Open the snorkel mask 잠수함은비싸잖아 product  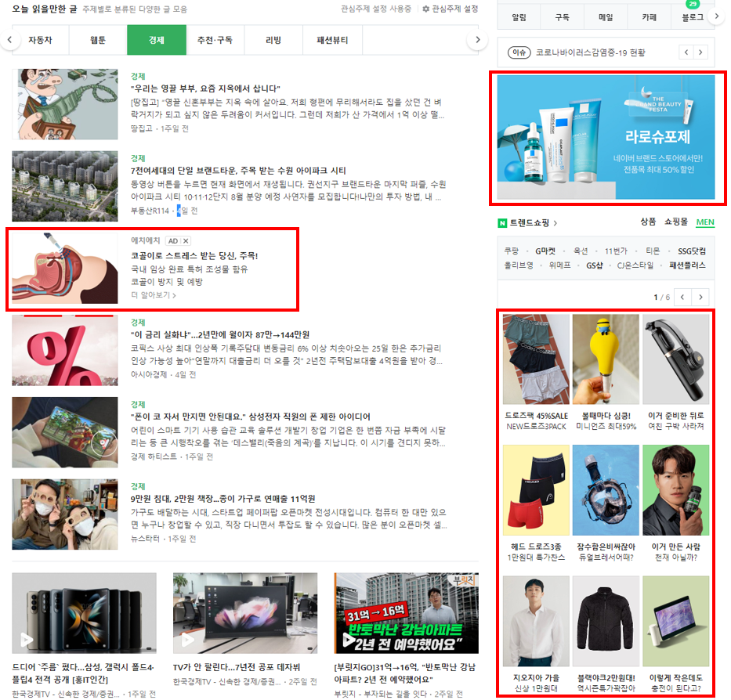606,503
